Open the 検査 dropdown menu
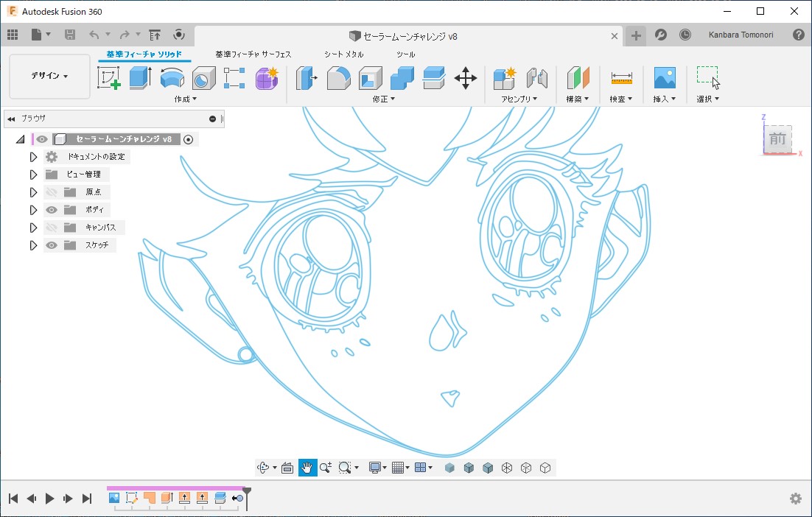Image resolution: width=812 pixels, height=517 pixels. coord(621,99)
